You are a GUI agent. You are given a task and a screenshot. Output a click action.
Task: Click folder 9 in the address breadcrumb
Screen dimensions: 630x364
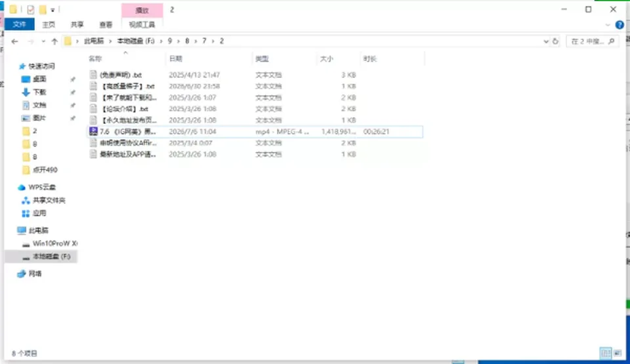[x=170, y=41]
